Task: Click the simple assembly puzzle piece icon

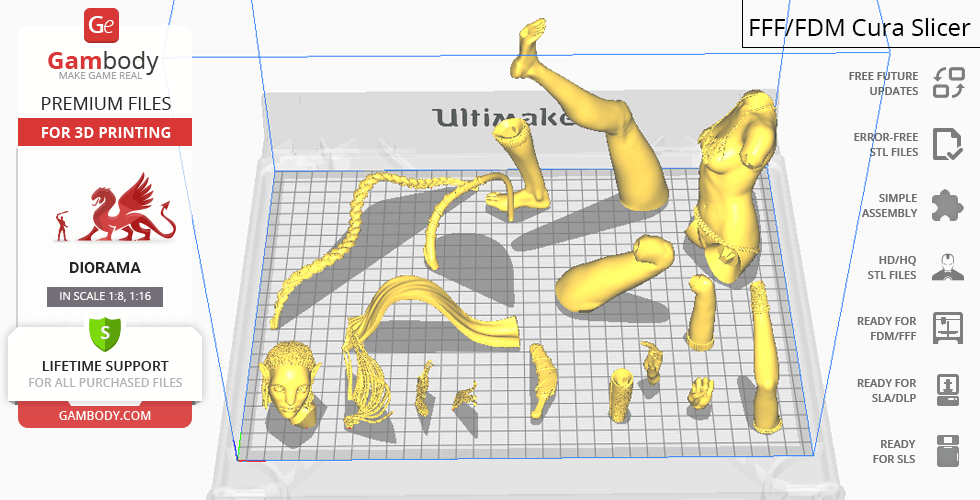Action: 946,206
